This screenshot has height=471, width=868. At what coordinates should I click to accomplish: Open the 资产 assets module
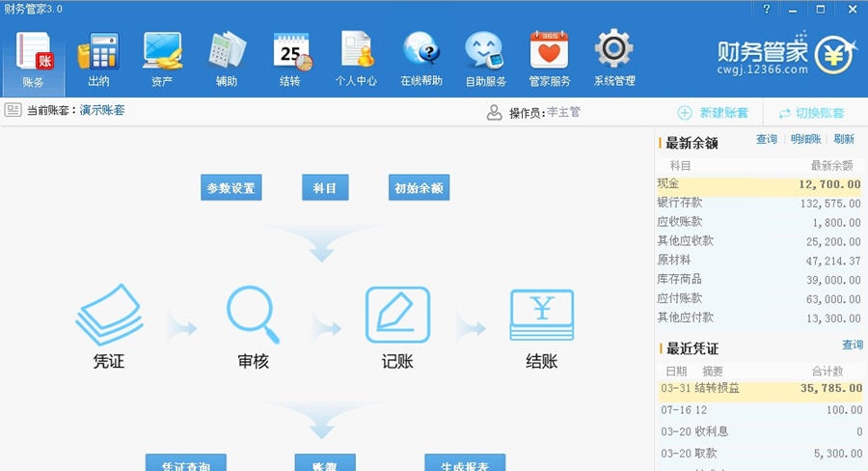[162, 60]
